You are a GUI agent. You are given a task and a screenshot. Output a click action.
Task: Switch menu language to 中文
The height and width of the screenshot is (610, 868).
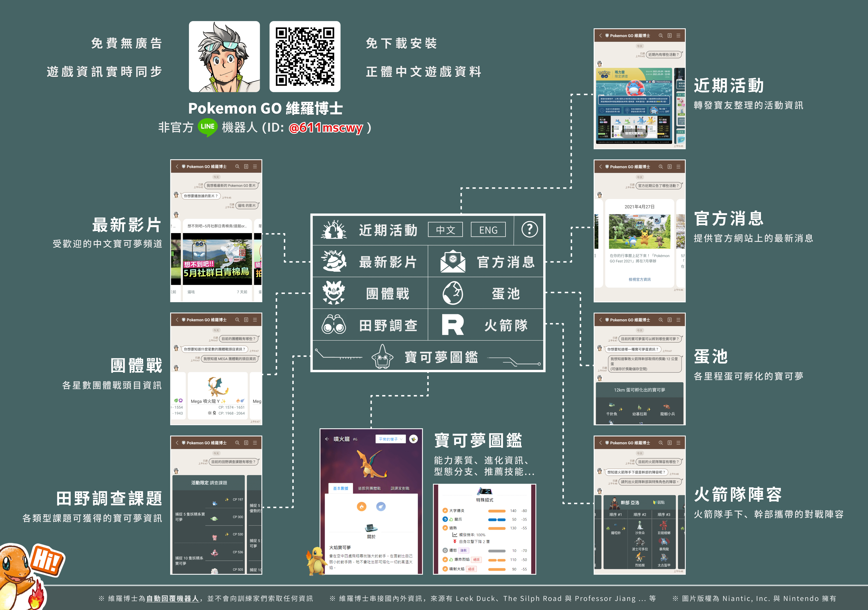[x=445, y=230]
